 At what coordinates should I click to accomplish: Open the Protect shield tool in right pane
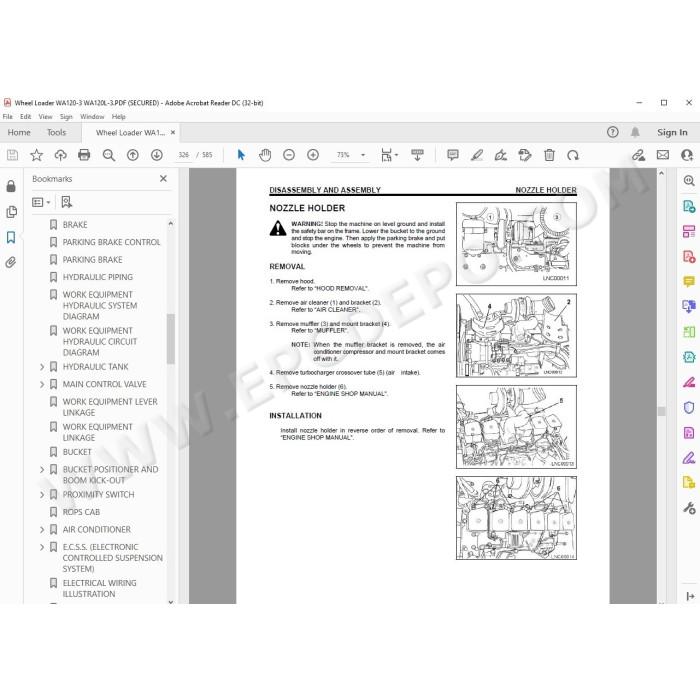(689, 408)
